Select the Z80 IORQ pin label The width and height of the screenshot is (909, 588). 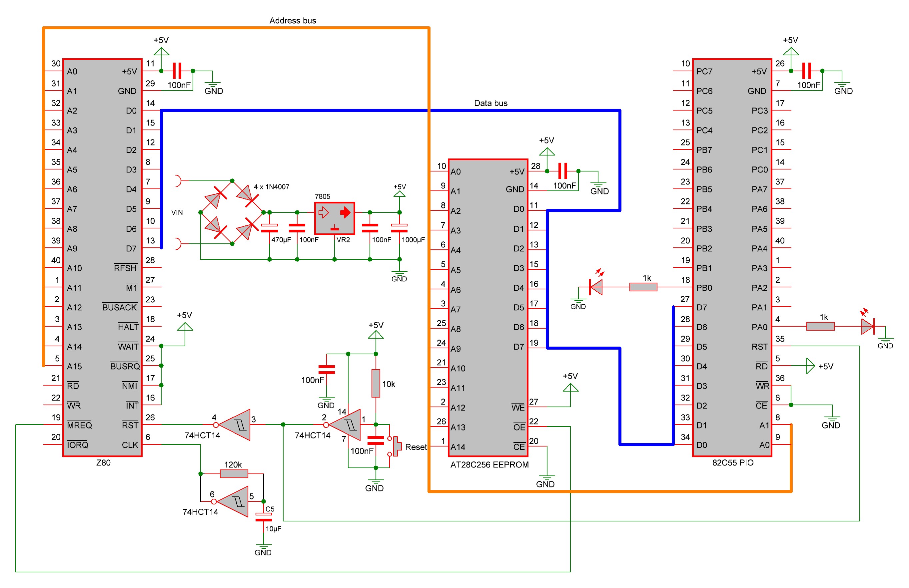[78, 444]
